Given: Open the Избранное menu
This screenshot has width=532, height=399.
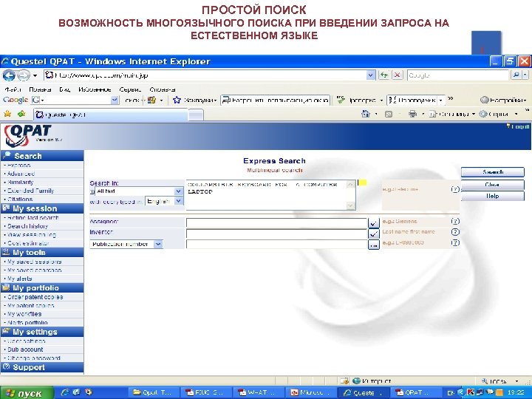Looking at the screenshot, I should (x=95, y=89).
